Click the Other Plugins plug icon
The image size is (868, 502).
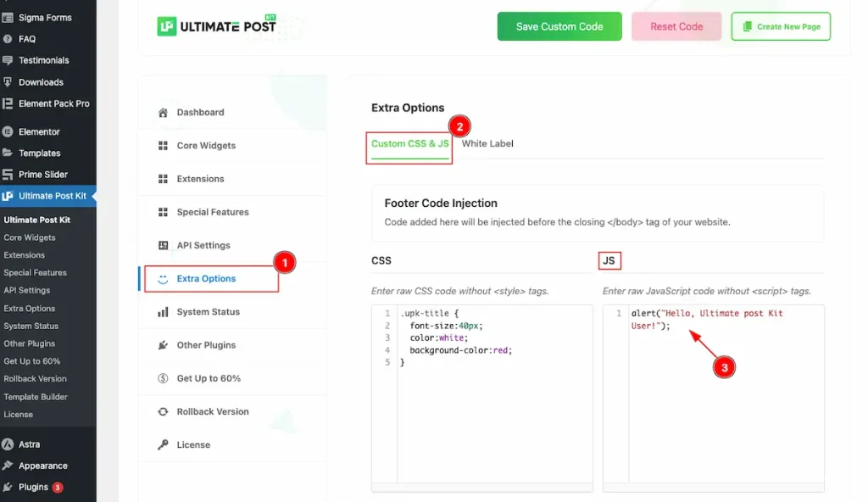pos(163,345)
